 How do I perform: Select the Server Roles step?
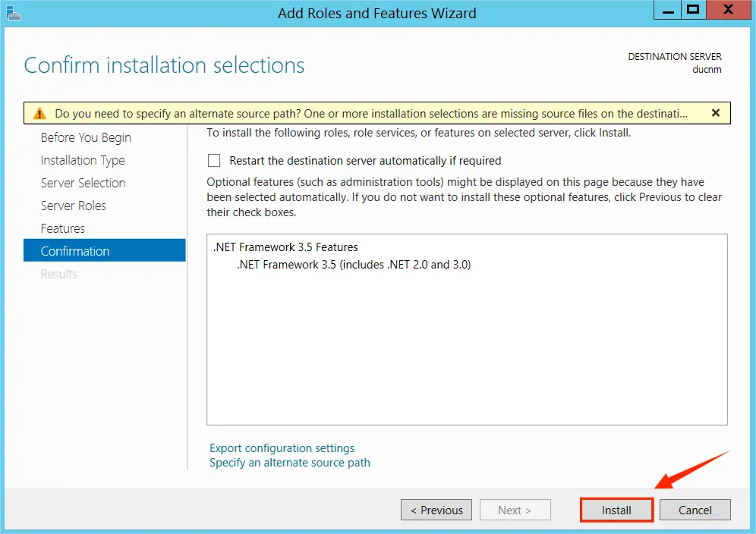[74, 206]
